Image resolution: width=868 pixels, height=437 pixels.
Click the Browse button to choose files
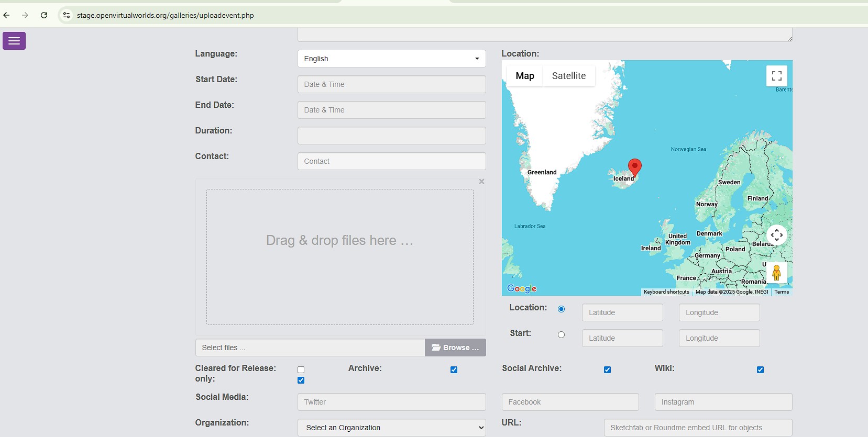click(x=455, y=348)
